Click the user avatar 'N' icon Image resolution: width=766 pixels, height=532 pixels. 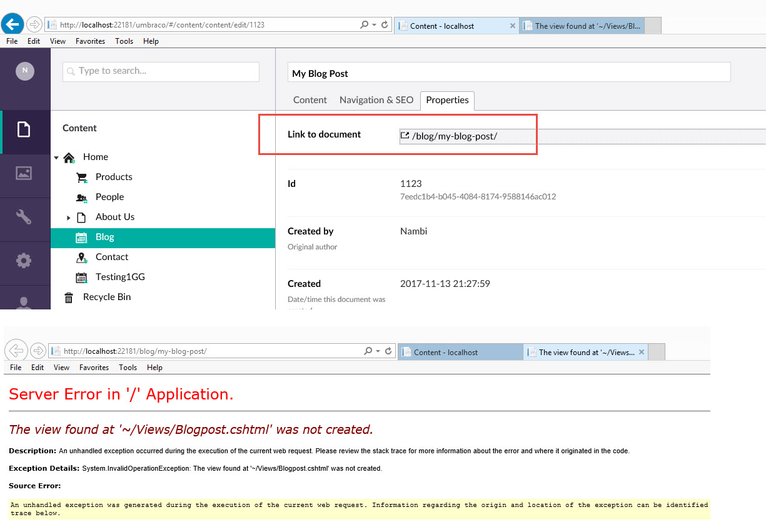coord(25,71)
